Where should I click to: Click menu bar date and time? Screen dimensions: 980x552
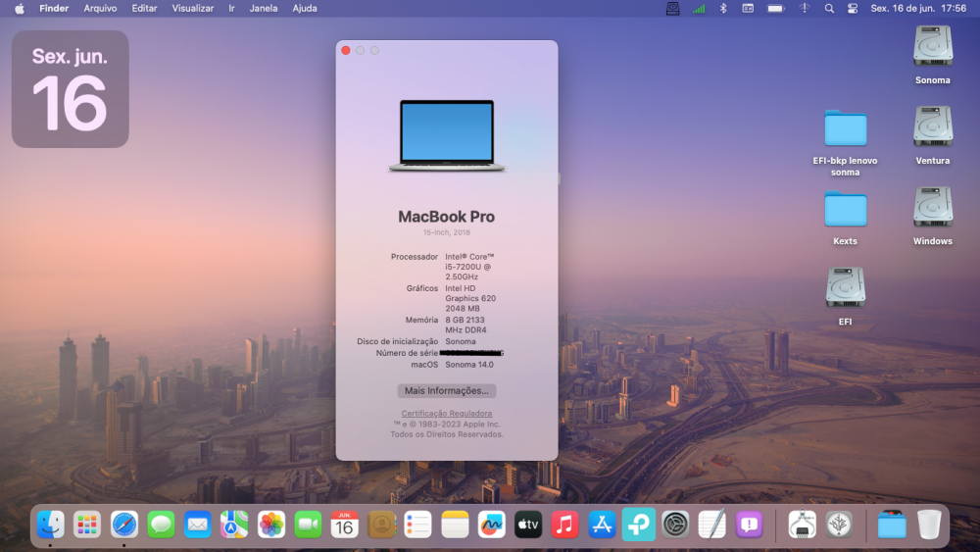pos(918,9)
